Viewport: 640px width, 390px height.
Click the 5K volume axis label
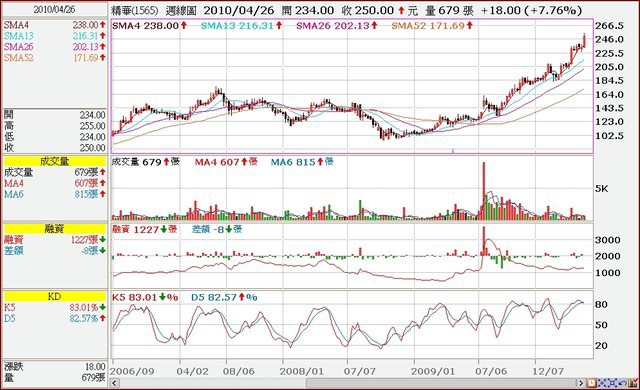pos(601,188)
